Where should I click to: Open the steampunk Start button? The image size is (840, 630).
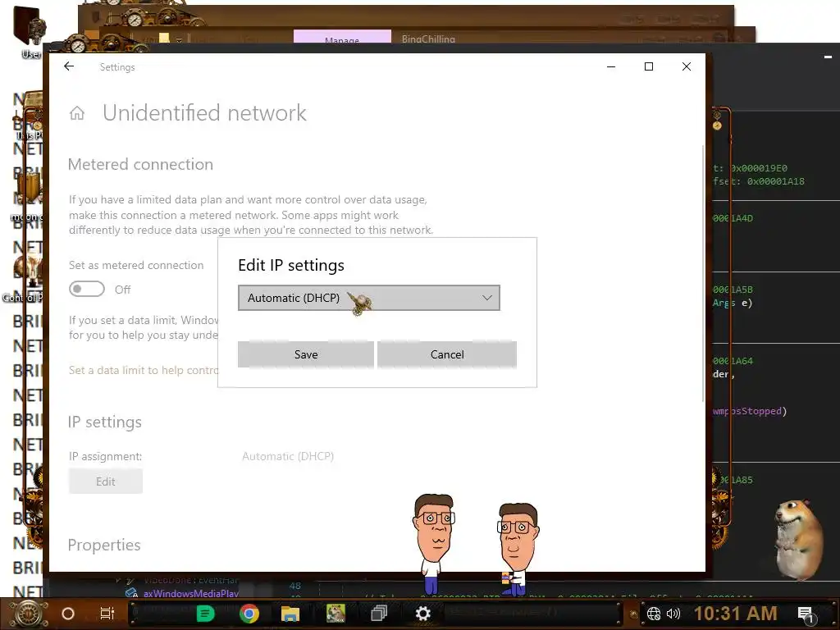point(27,614)
